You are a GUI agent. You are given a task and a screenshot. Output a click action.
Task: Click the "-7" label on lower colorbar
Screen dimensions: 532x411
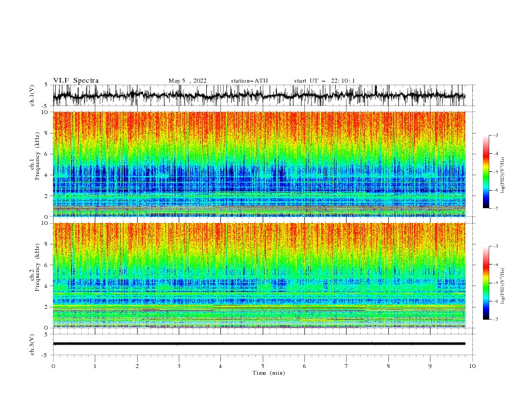(495, 319)
